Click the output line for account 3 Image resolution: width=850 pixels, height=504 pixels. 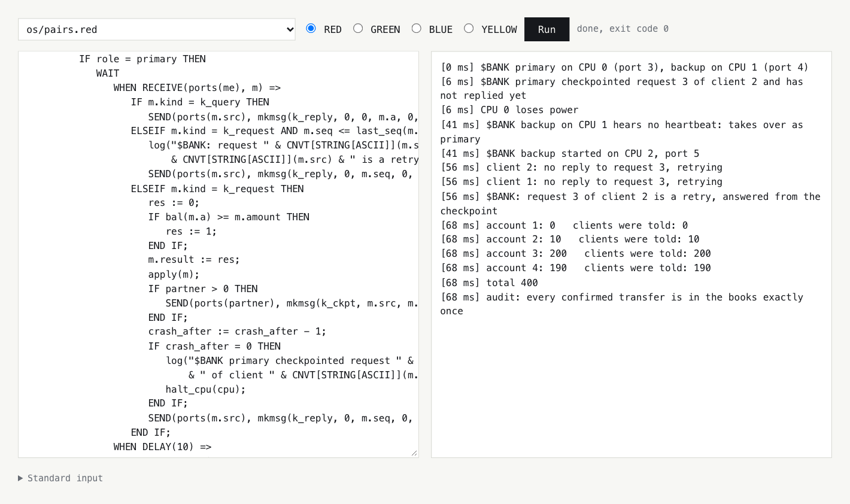pyautogui.click(x=576, y=254)
